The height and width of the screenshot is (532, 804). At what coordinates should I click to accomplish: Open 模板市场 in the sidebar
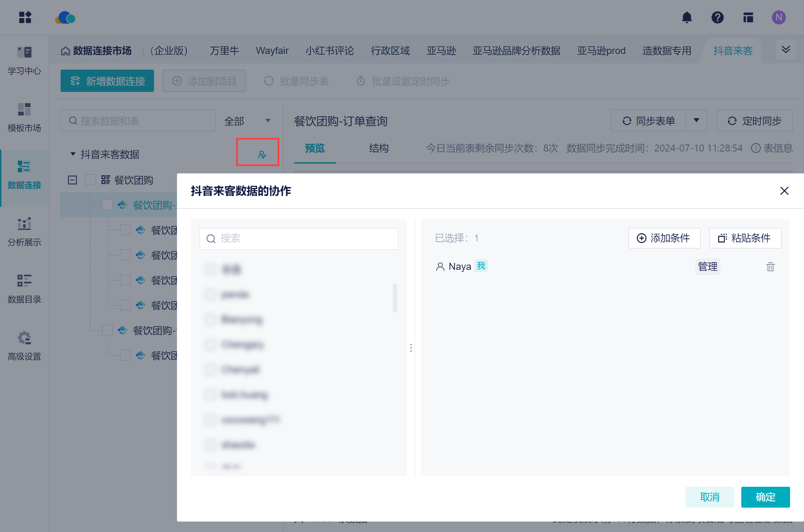(24, 117)
